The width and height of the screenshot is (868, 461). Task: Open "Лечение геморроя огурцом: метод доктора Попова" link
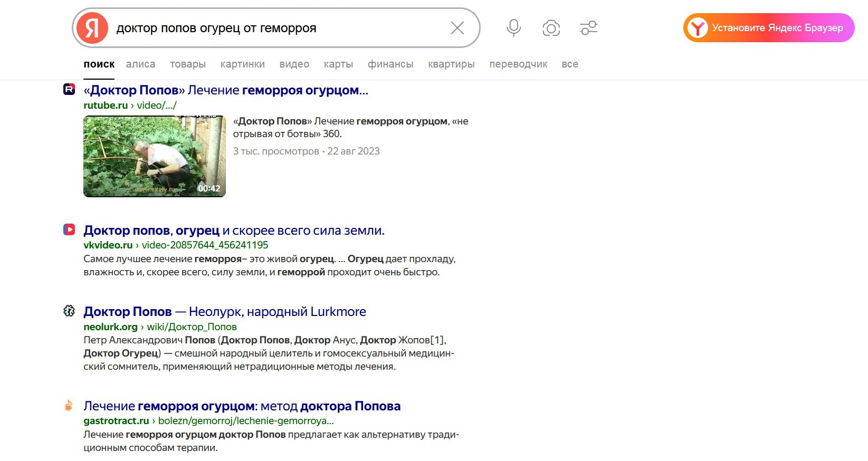coord(242,406)
